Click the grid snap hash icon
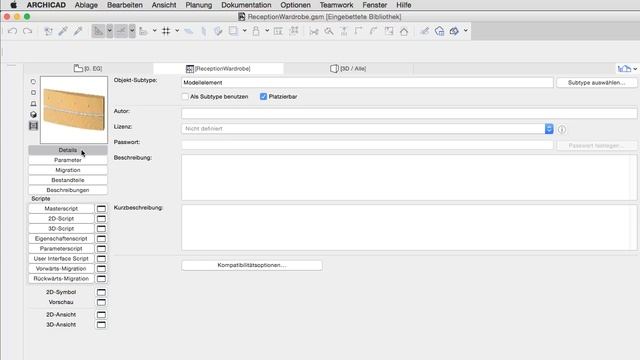 point(166,31)
